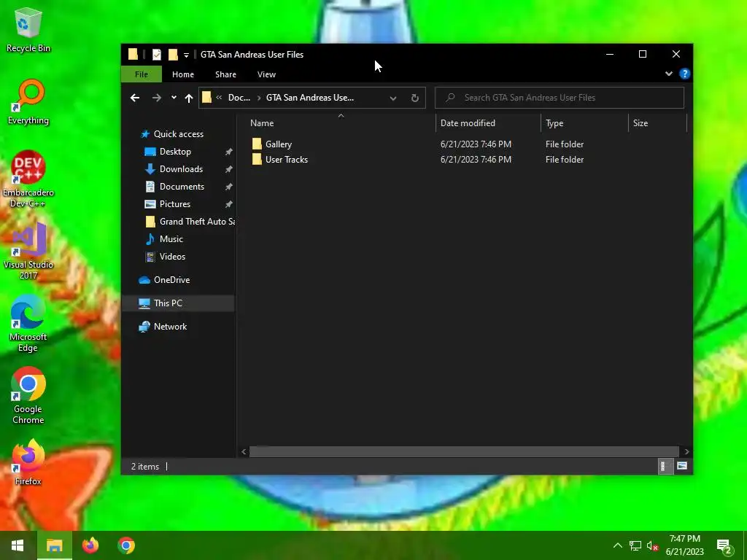Go back to previous folder
The width and height of the screenshot is (747, 560).
click(135, 98)
